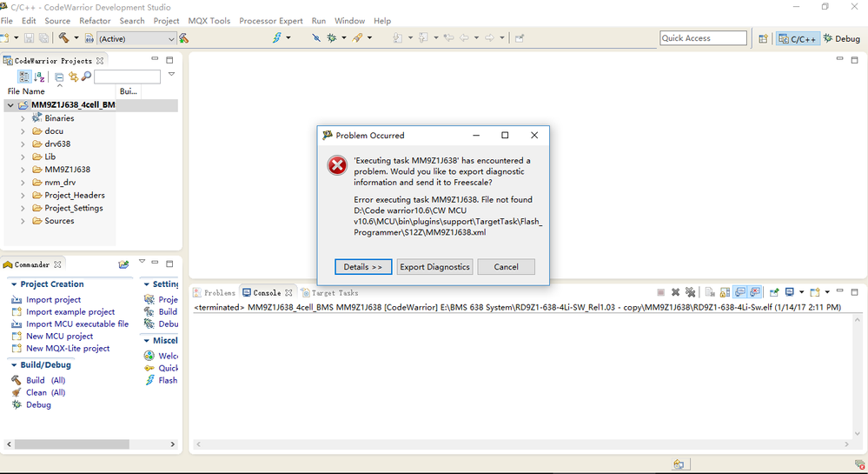Click the Debug link in the Commander
The width and height of the screenshot is (868, 474).
38,404
